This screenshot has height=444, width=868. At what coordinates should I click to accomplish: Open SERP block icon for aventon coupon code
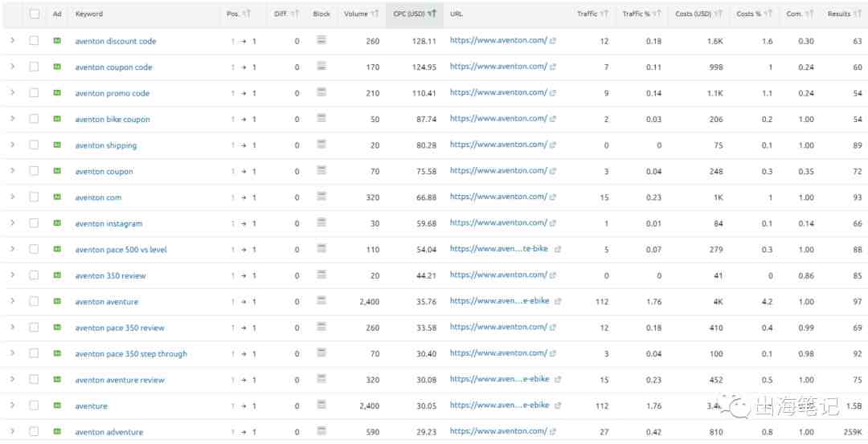321,66
